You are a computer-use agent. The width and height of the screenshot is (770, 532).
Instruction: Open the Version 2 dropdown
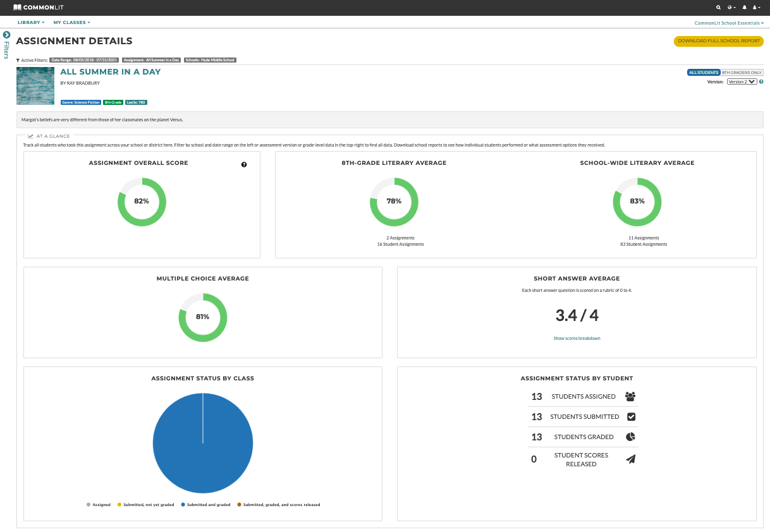(x=742, y=82)
